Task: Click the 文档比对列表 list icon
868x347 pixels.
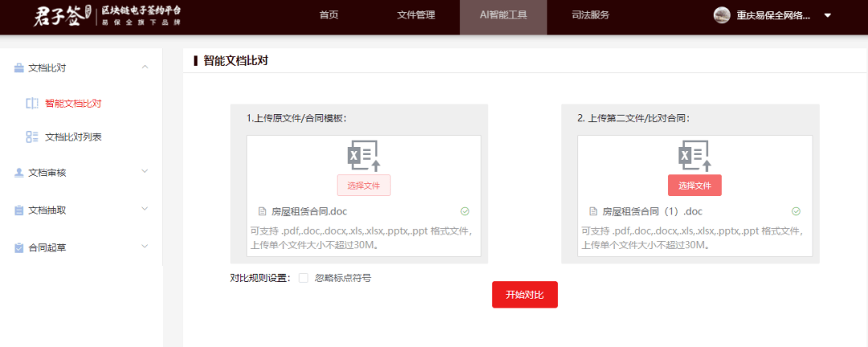Action: (x=32, y=137)
